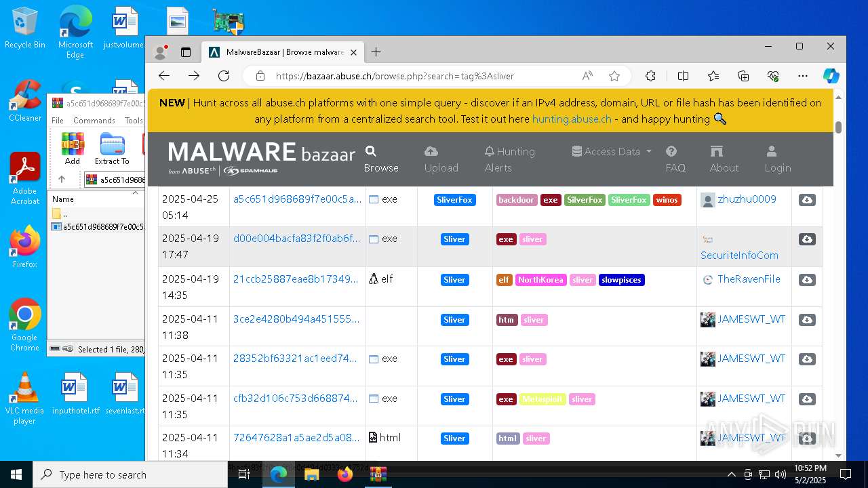This screenshot has width=868, height=488.
Task: Open hash a5c651d968689f7e00c5a link
Action: click(x=297, y=199)
